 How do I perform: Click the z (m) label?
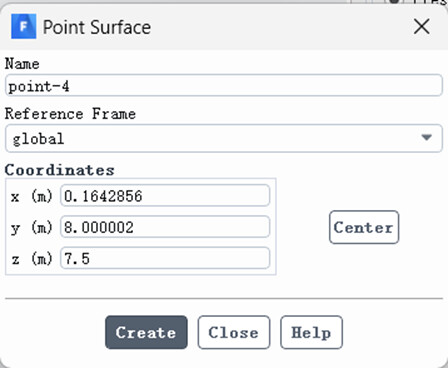[32, 259]
